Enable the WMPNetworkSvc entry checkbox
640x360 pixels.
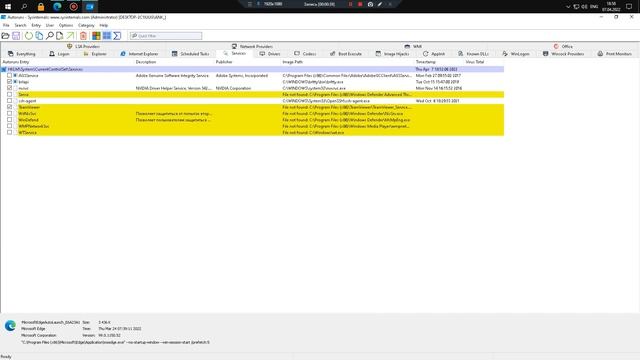[x=9, y=126]
